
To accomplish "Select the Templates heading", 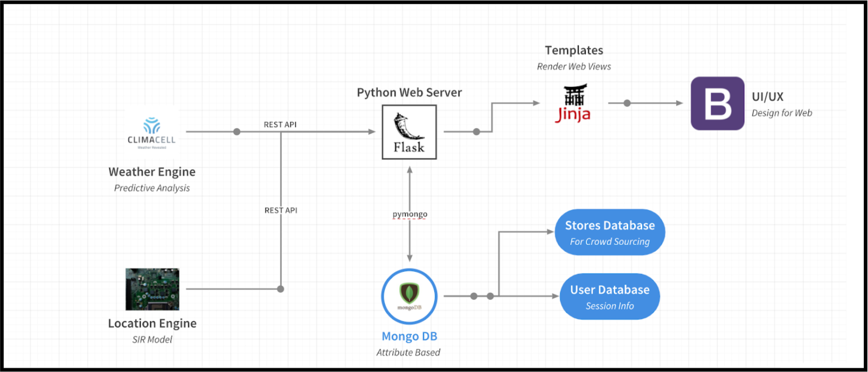I will tap(574, 50).
